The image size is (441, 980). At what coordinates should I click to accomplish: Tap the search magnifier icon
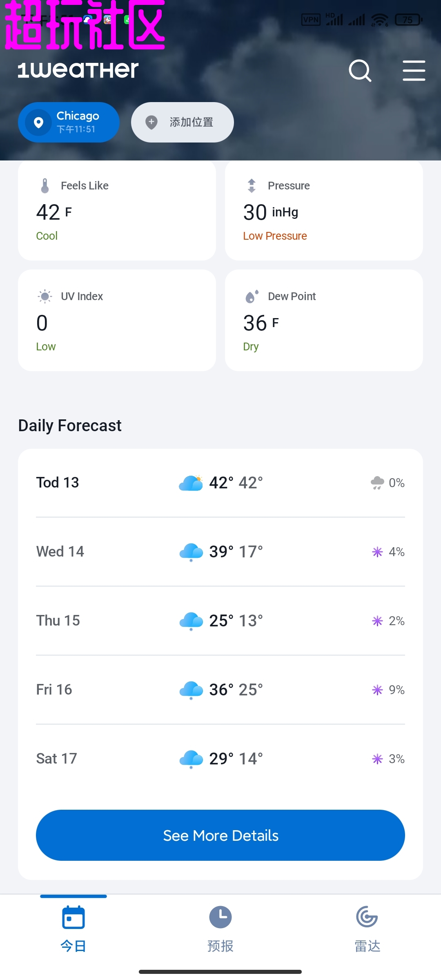tap(360, 71)
